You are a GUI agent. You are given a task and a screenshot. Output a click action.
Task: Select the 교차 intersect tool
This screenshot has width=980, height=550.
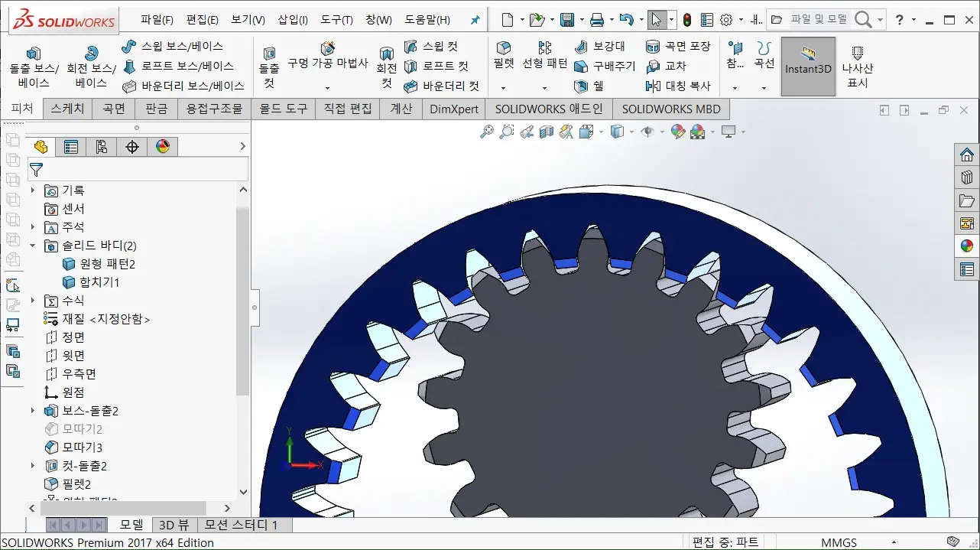[666, 66]
